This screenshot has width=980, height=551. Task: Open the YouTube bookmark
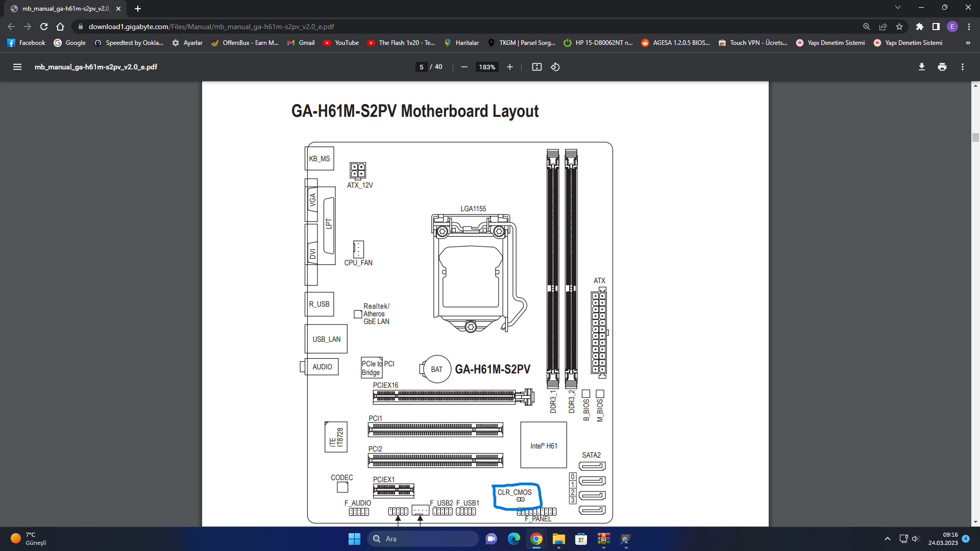(341, 43)
